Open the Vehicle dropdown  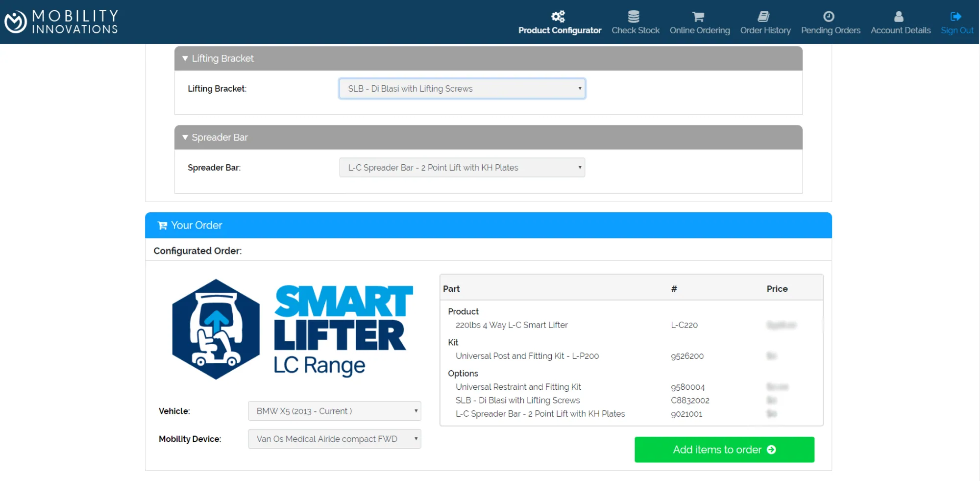[334, 411]
